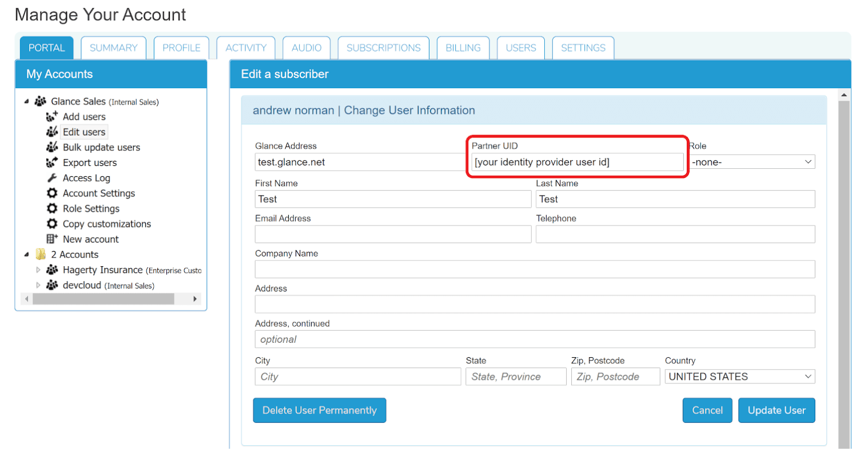The image size is (868, 459).
Task: Click the Copy customizations gear icon
Action: click(52, 224)
